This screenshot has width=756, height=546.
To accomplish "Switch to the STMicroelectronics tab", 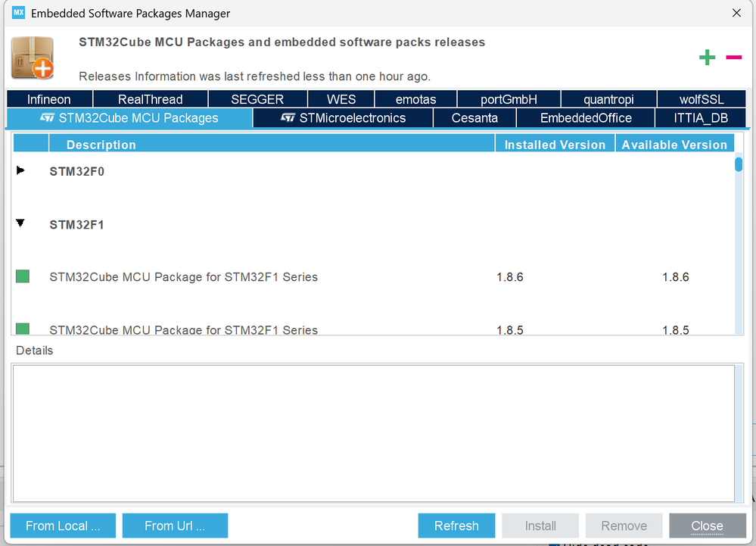I will pos(343,118).
